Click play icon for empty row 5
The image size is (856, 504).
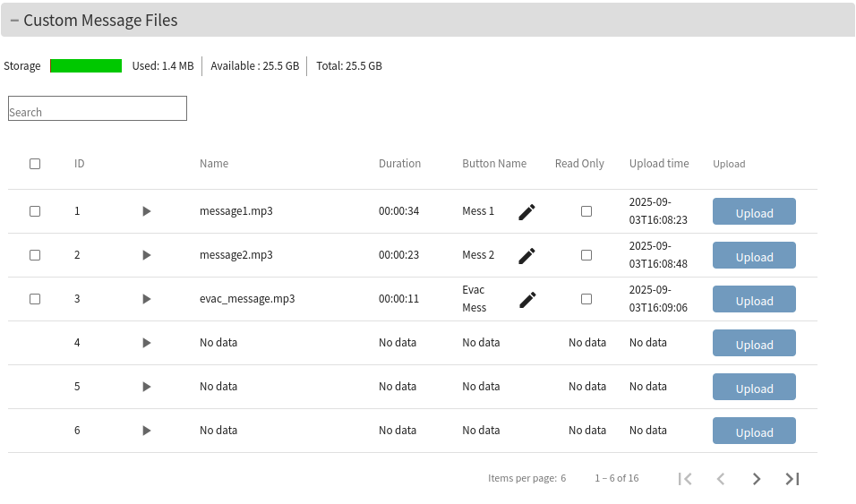(x=147, y=387)
